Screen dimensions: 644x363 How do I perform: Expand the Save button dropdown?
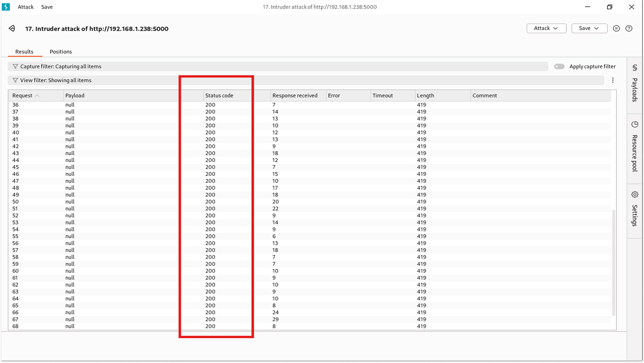pyautogui.click(x=598, y=28)
